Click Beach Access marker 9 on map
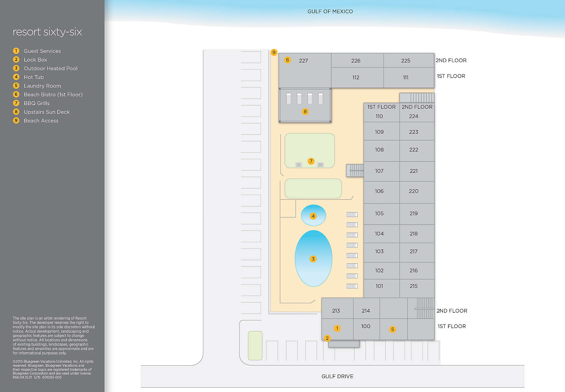The image size is (565, 392). tap(274, 52)
